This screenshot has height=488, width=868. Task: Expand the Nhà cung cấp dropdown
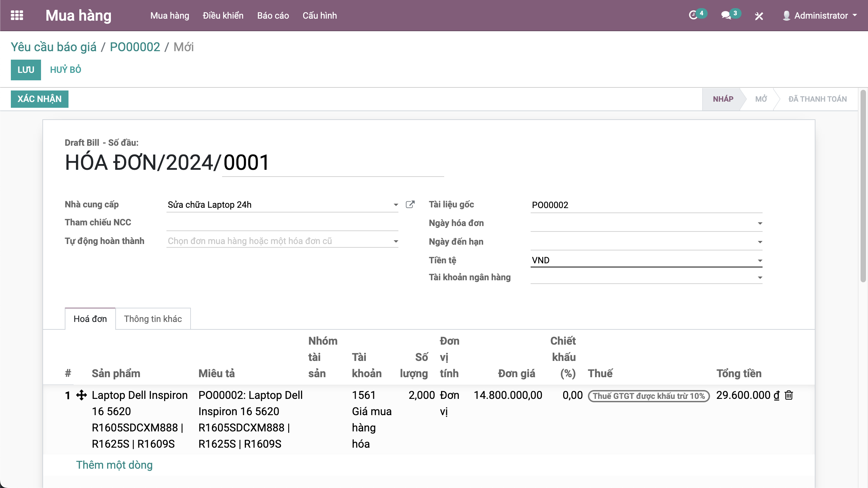(x=396, y=205)
